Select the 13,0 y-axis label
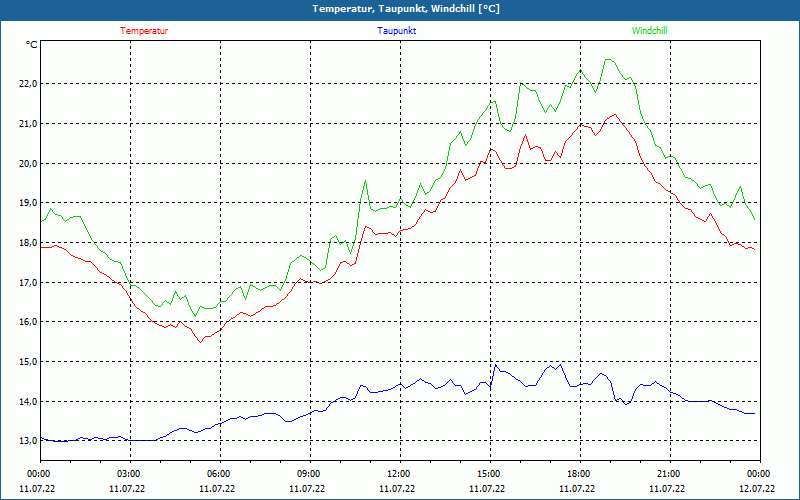 (x=27, y=441)
